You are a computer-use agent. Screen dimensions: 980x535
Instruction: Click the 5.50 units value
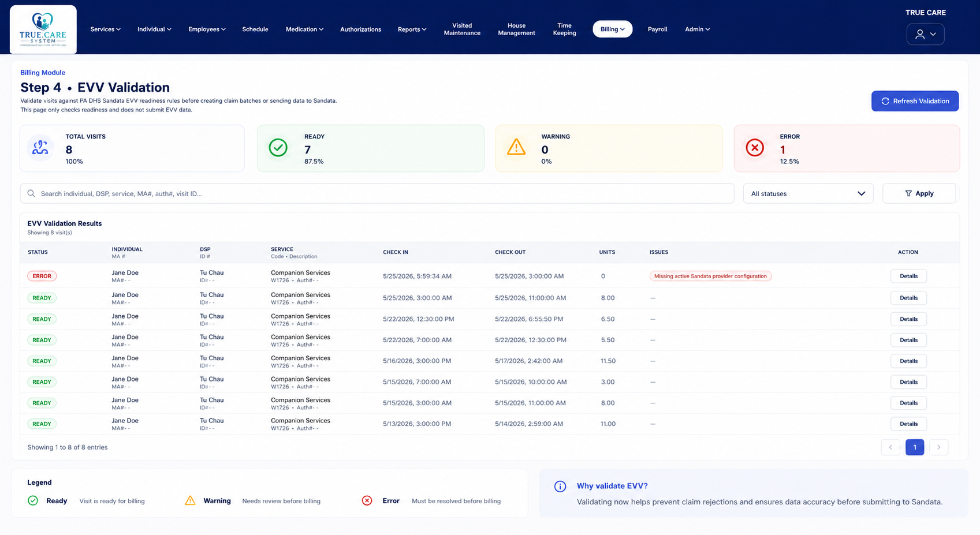click(608, 341)
